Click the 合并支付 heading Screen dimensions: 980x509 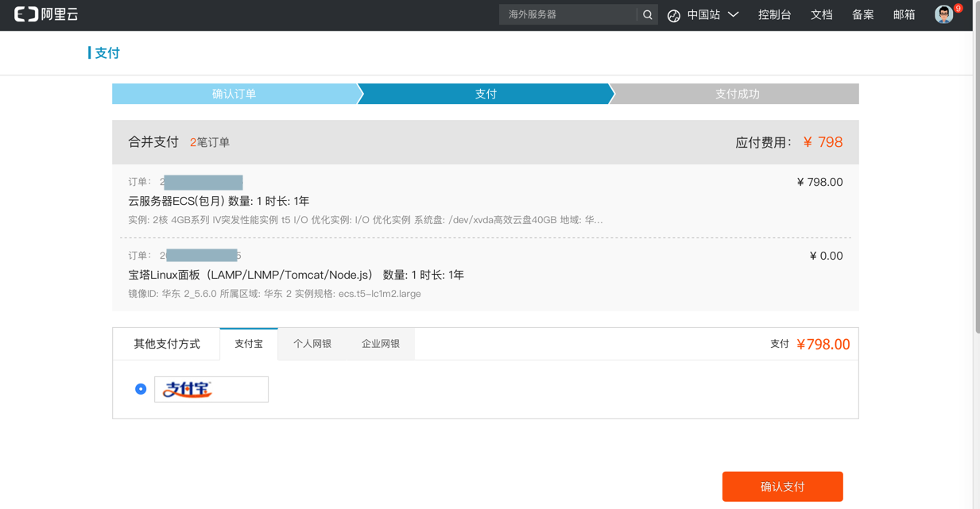coord(153,142)
